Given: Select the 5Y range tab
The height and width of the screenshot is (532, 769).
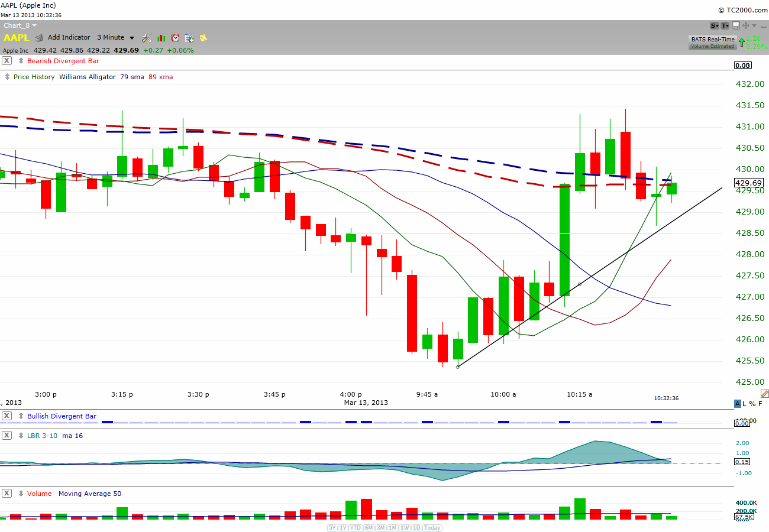Looking at the screenshot, I should point(332,528).
